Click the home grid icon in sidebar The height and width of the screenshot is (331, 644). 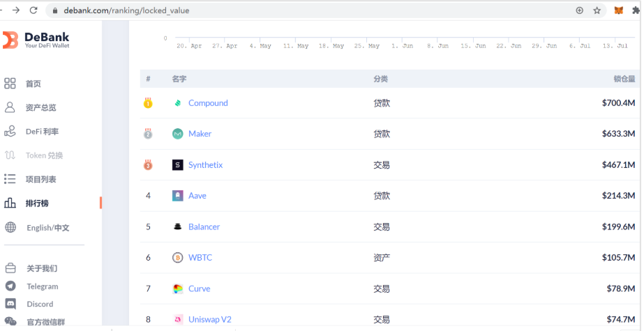(x=10, y=84)
